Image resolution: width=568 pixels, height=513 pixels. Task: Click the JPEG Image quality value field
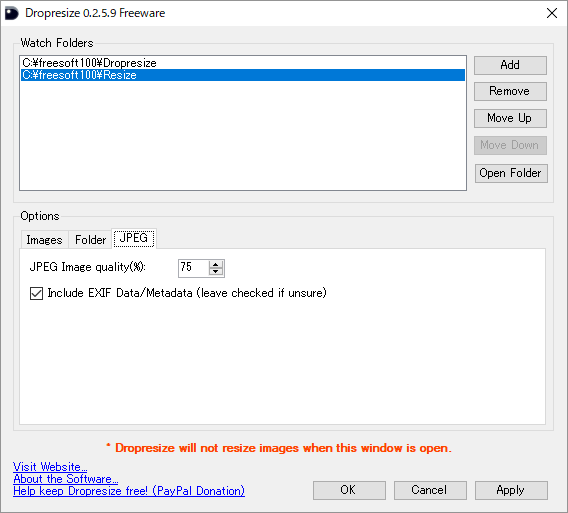pyautogui.click(x=194, y=268)
